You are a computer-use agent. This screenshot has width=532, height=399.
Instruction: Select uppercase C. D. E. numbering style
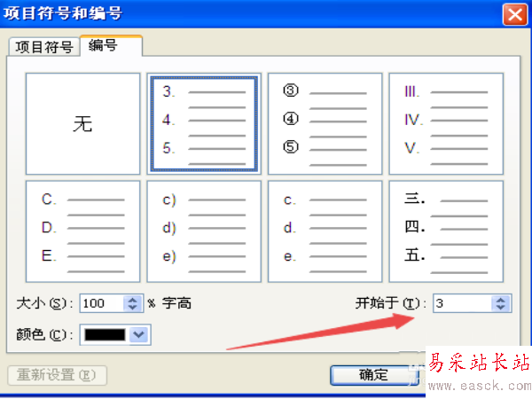point(82,231)
